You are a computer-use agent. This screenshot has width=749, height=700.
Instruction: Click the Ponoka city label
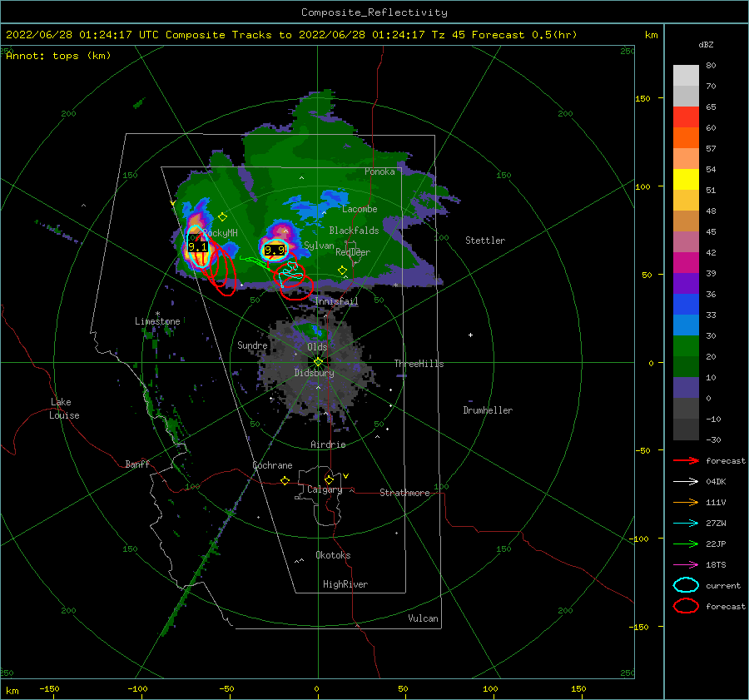point(379,171)
